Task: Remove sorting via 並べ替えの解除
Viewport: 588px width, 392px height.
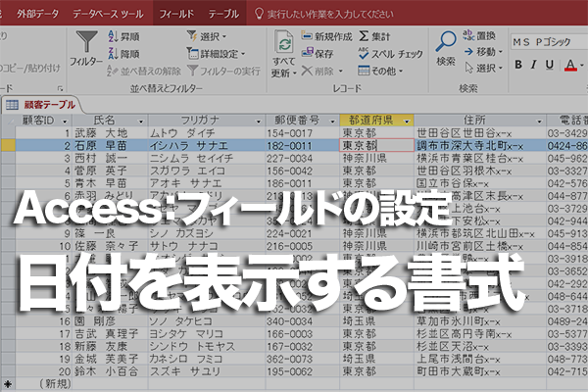Action: click(x=144, y=71)
